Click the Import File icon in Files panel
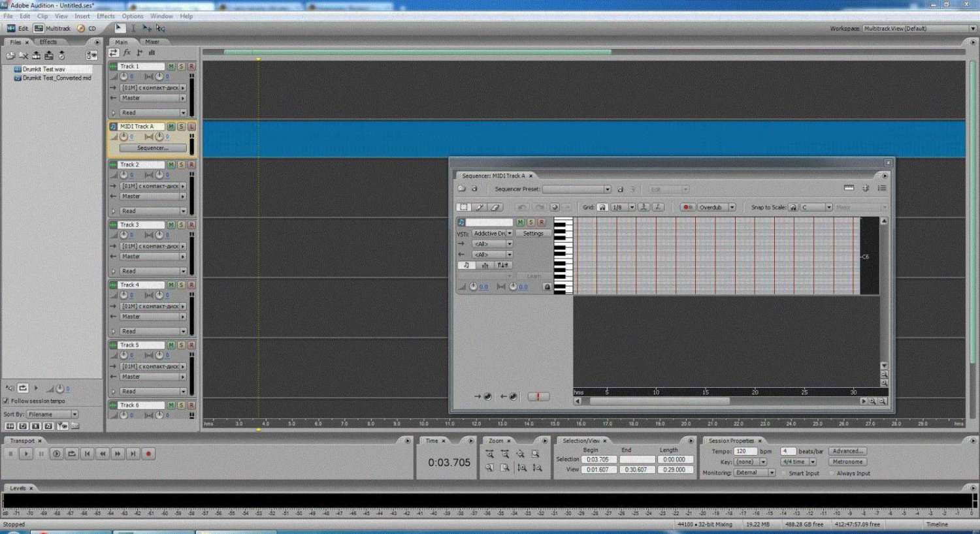The image size is (980, 534). (x=10, y=55)
